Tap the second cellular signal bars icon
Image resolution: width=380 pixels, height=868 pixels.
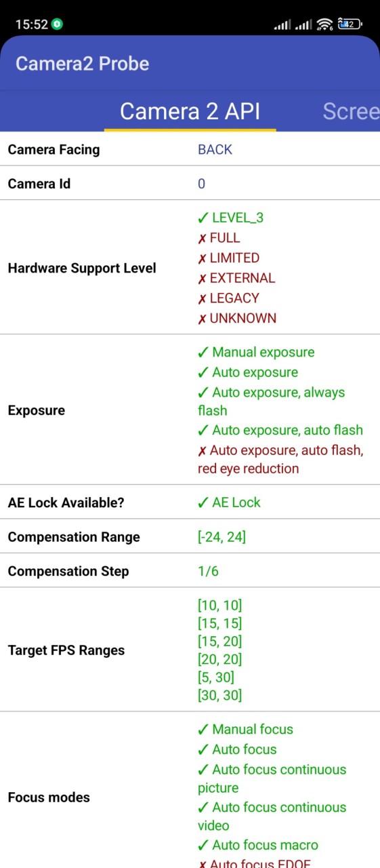pos(303,25)
